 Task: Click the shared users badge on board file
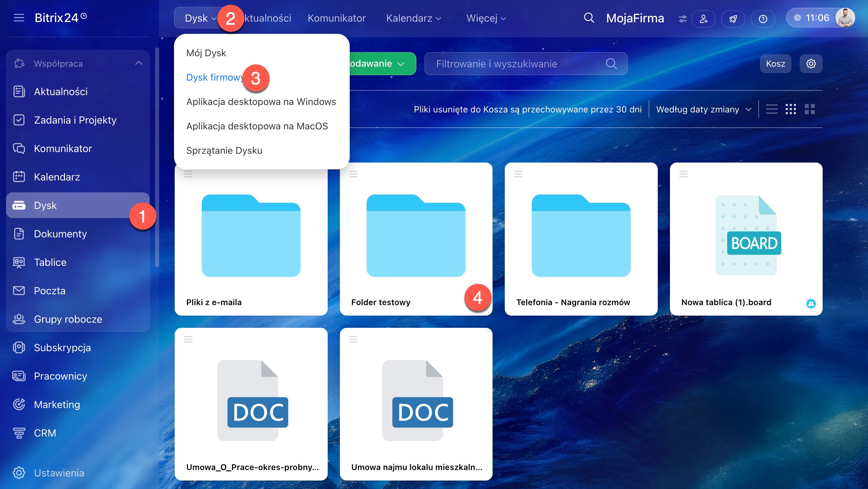[x=811, y=303]
